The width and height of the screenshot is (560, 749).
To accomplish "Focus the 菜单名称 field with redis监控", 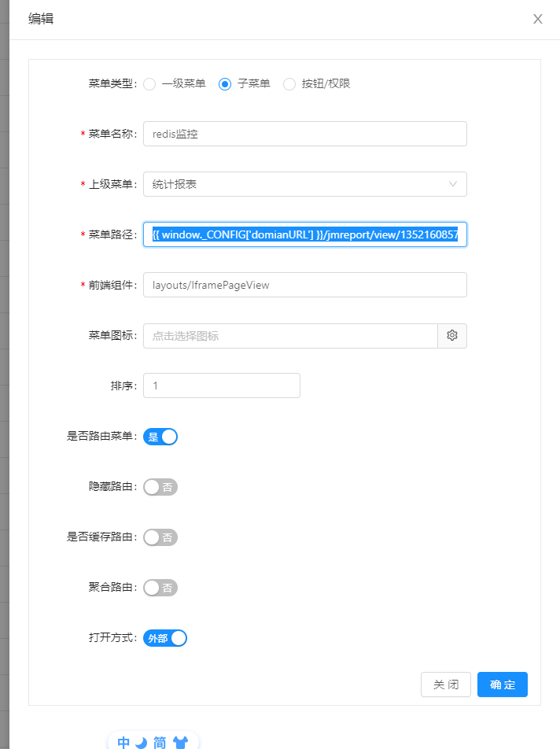I will [x=305, y=134].
